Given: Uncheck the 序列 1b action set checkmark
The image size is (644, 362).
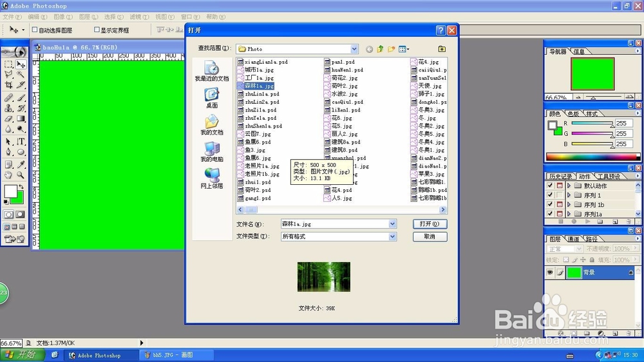Looking at the screenshot, I should 551,205.
